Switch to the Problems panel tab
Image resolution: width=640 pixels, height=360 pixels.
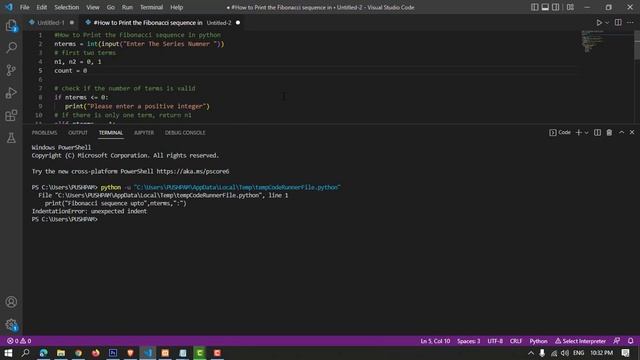click(x=44, y=133)
